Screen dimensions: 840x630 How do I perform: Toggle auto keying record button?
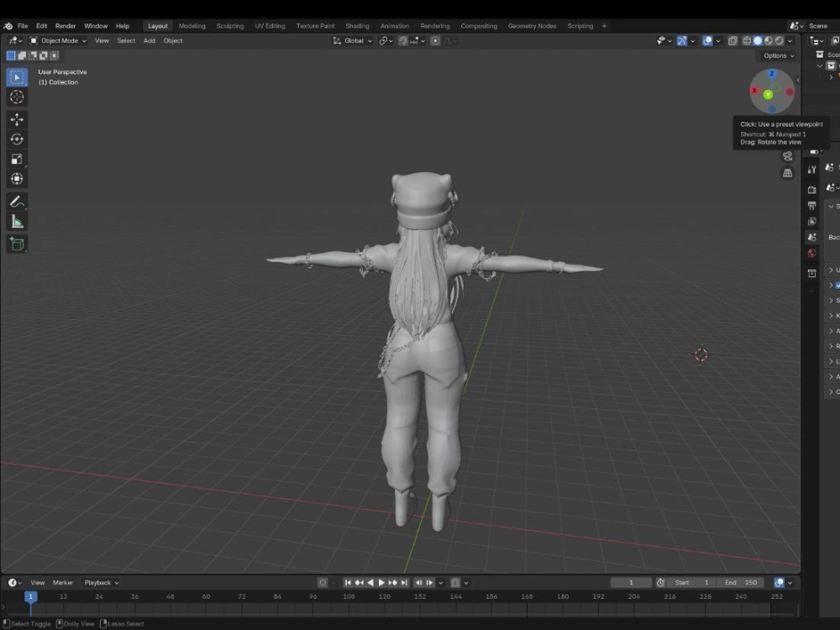(323, 583)
